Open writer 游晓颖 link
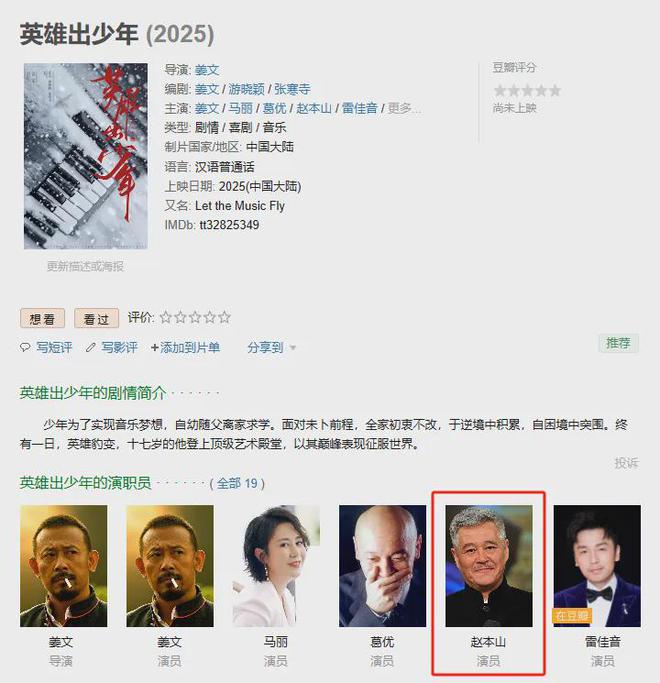660x683 pixels. tap(247, 89)
